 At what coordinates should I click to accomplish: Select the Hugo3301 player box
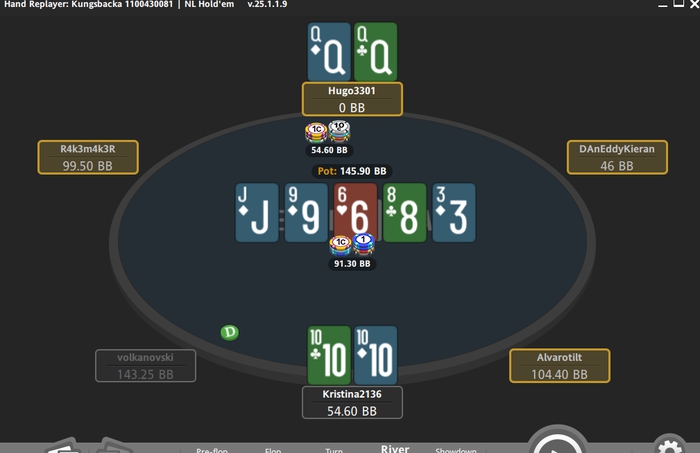tap(352, 99)
